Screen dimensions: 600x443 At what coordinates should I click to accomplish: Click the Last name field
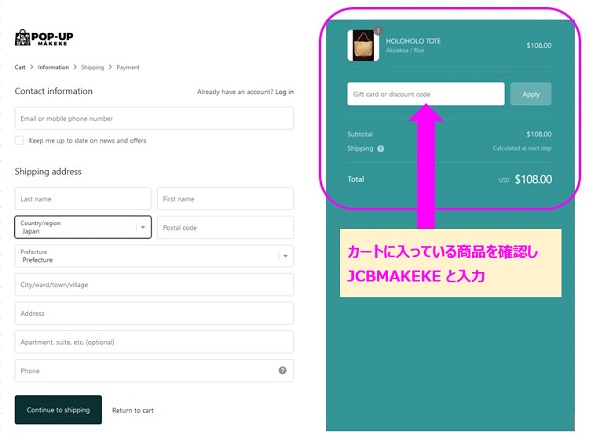tap(83, 199)
